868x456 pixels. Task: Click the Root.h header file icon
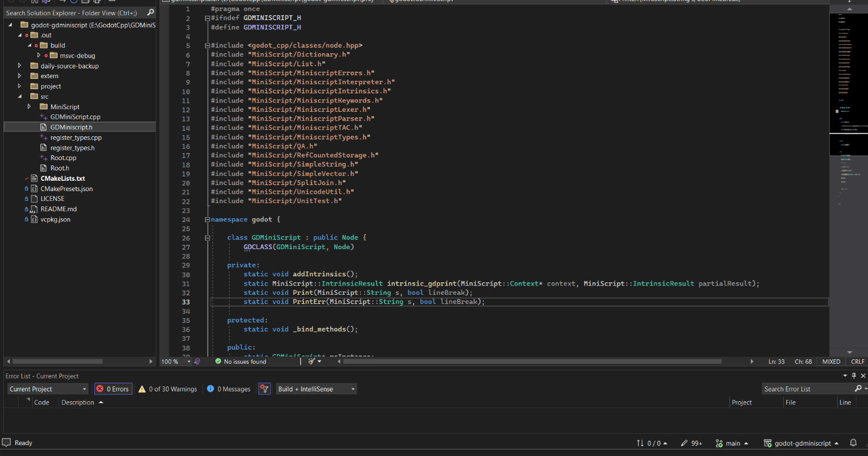[43, 168]
